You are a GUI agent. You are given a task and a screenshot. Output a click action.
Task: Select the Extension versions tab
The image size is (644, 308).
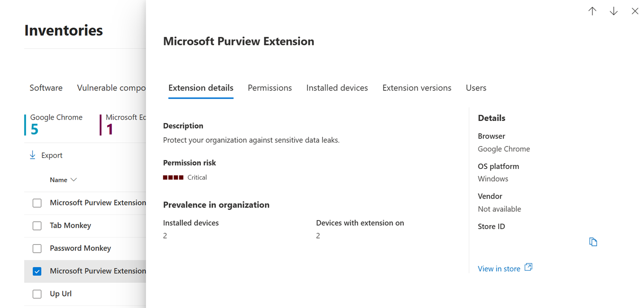417,88
